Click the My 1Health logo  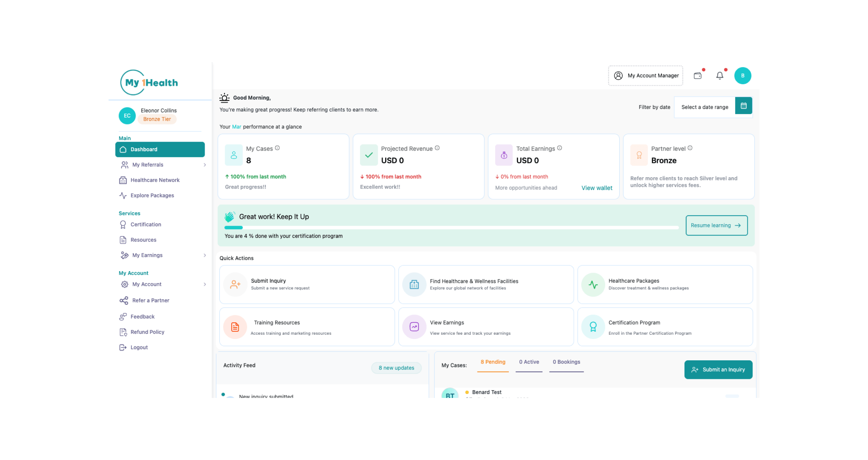pyautogui.click(x=149, y=82)
